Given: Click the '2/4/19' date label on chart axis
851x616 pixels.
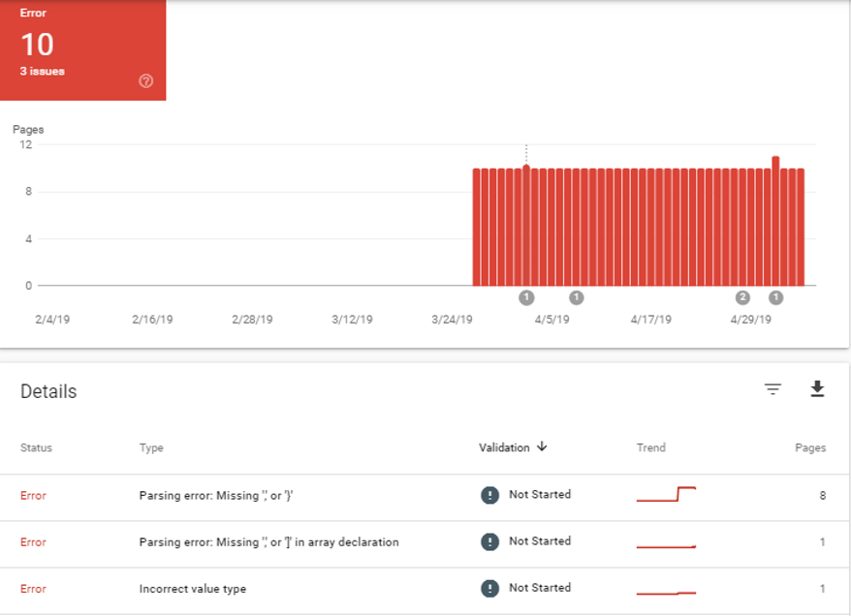Looking at the screenshot, I should click(52, 320).
